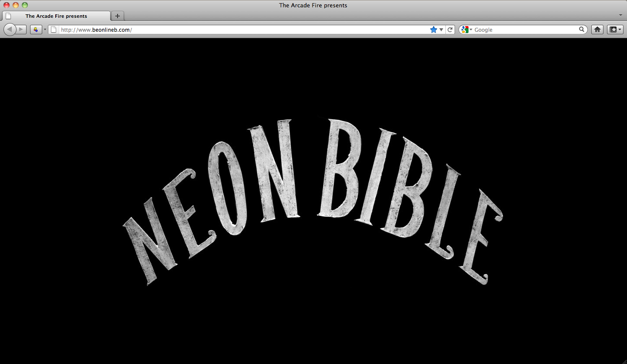Viewport: 627px width, 364px height.
Task: Go to the home page
Action: click(x=597, y=30)
